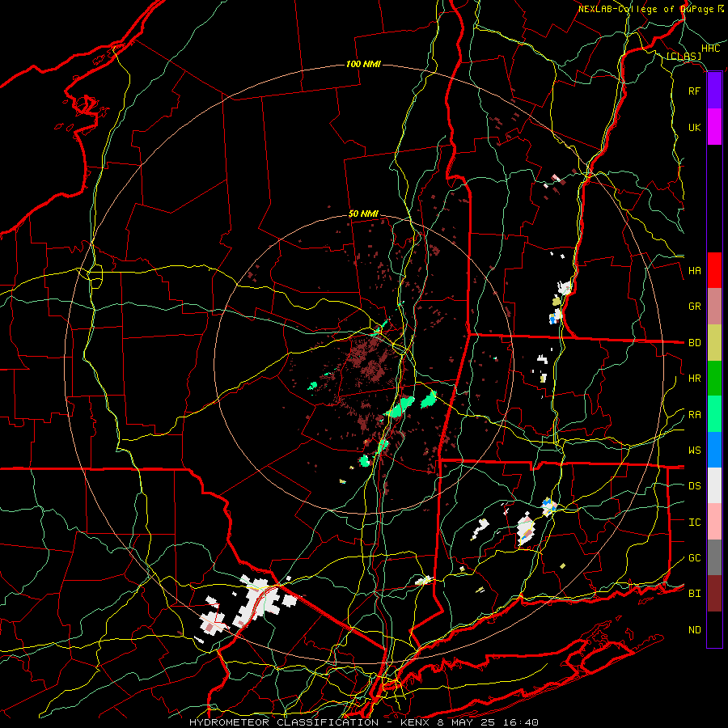Click the BI brown legend swatch

click(714, 594)
